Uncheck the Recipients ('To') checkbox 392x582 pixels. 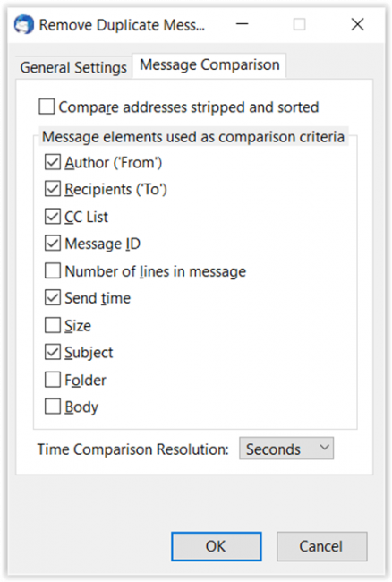click(53, 189)
